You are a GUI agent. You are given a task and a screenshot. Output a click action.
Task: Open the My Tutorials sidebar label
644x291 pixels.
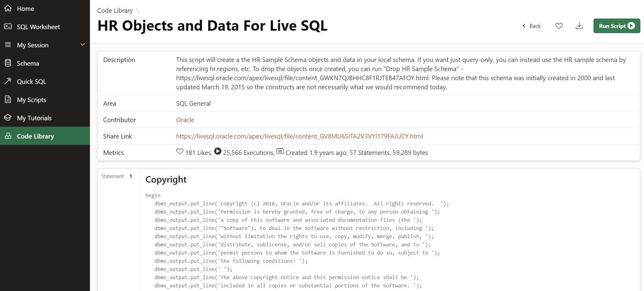(x=34, y=118)
